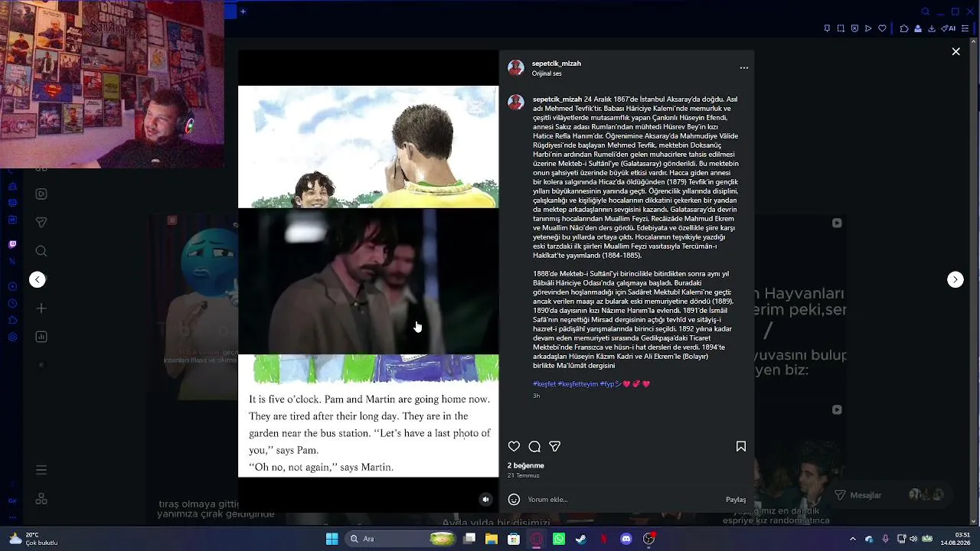
Task: Click the GX button at sidebar bottom
Action: [x=12, y=500]
